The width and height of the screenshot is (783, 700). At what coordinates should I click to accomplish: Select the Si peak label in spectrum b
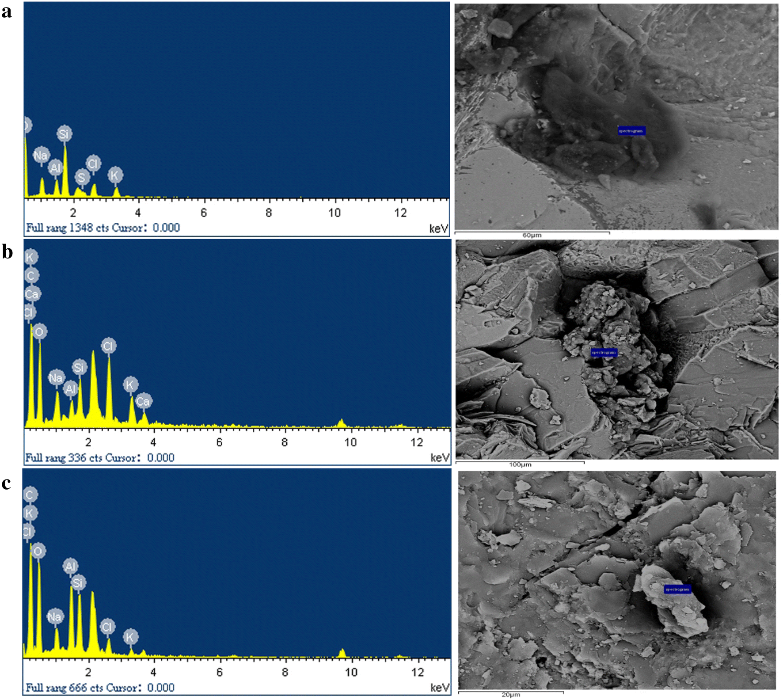(x=80, y=367)
